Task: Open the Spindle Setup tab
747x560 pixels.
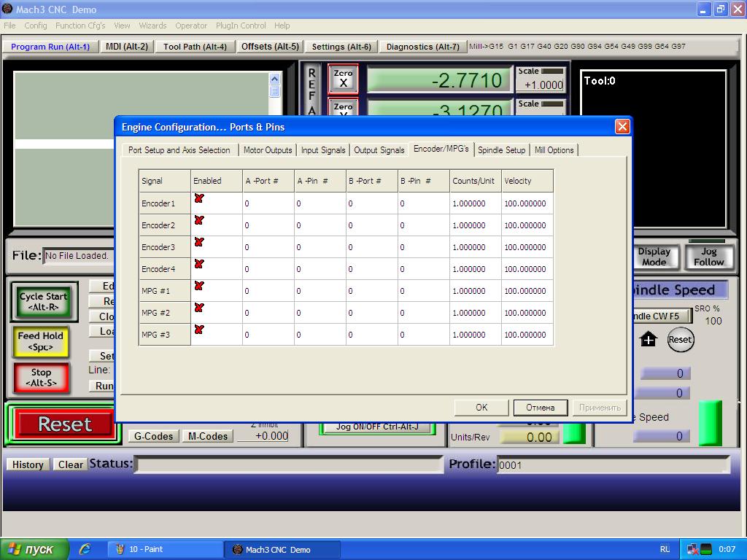Action: click(501, 150)
